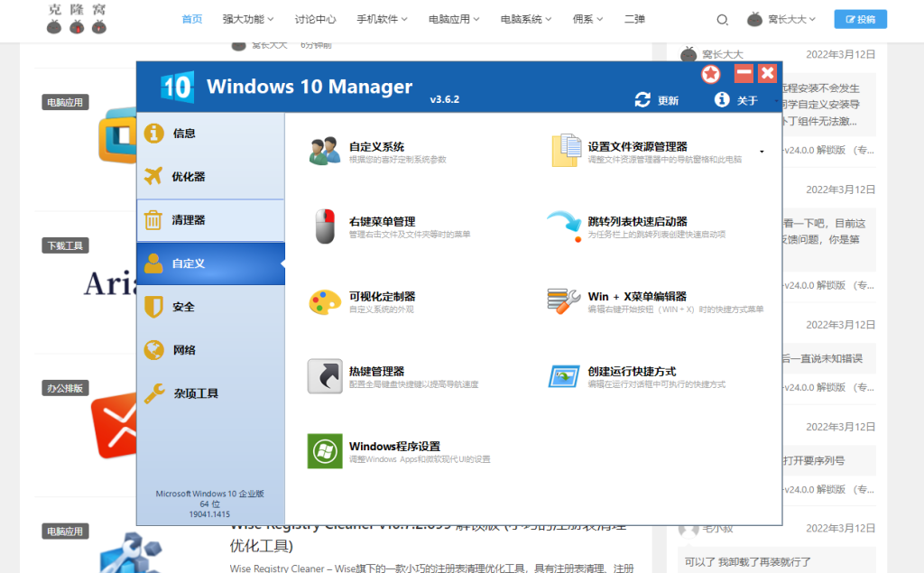Click dropdown arrow beside 设置文件资源管理器
The width and height of the screenshot is (924, 573).
(x=762, y=152)
